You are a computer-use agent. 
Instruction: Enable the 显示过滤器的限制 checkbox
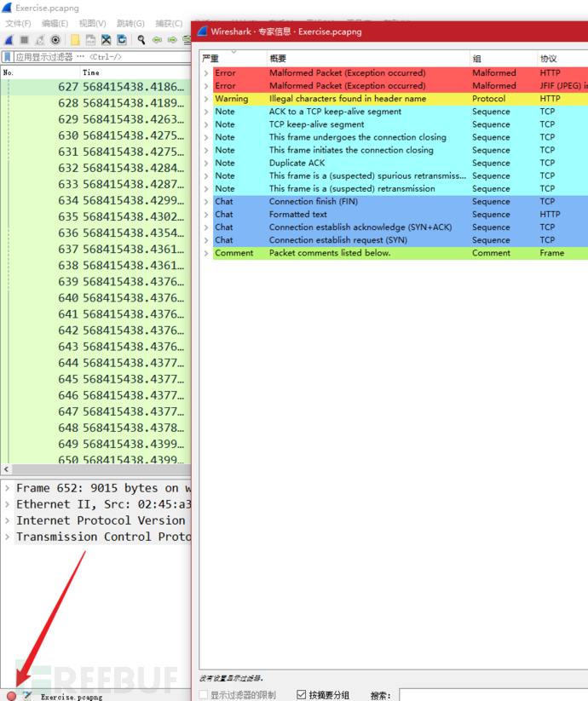(x=204, y=695)
